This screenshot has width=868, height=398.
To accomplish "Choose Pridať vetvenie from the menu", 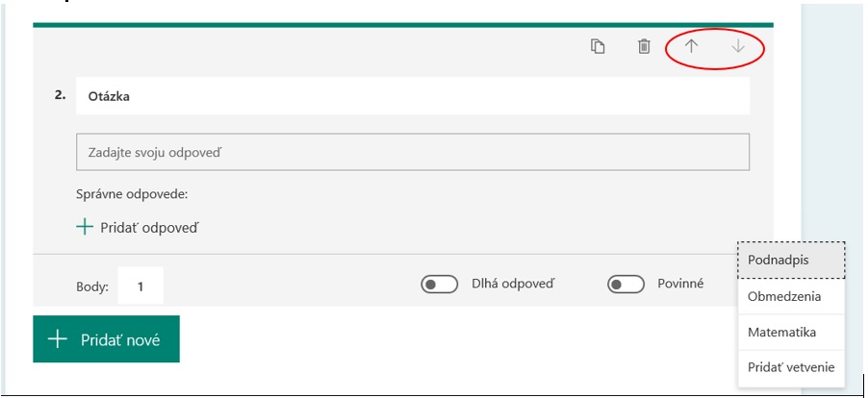I will [x=791, y=367].
